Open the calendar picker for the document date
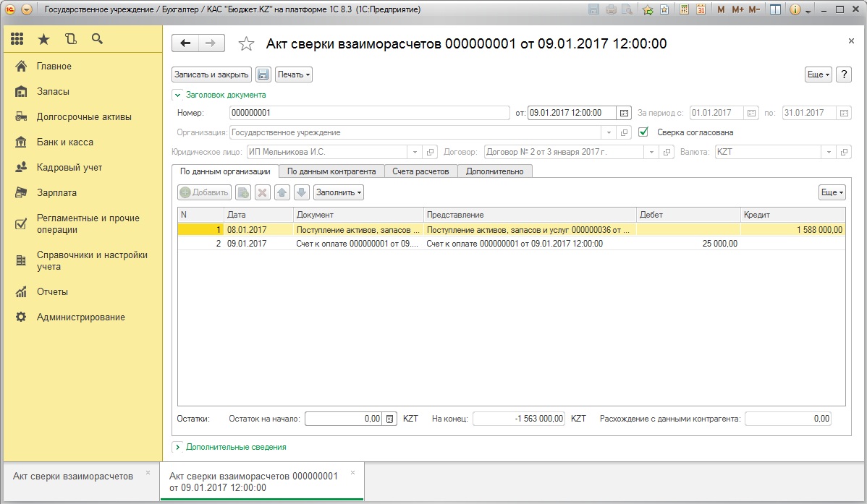 (x=624, y=113)
